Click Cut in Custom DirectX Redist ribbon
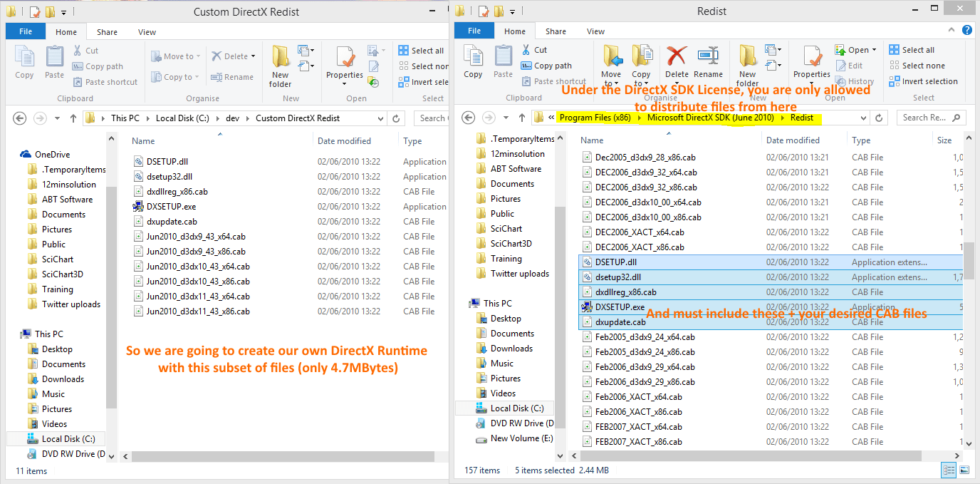This screenshot has width=980, height=484. click(x=86, y=51)
